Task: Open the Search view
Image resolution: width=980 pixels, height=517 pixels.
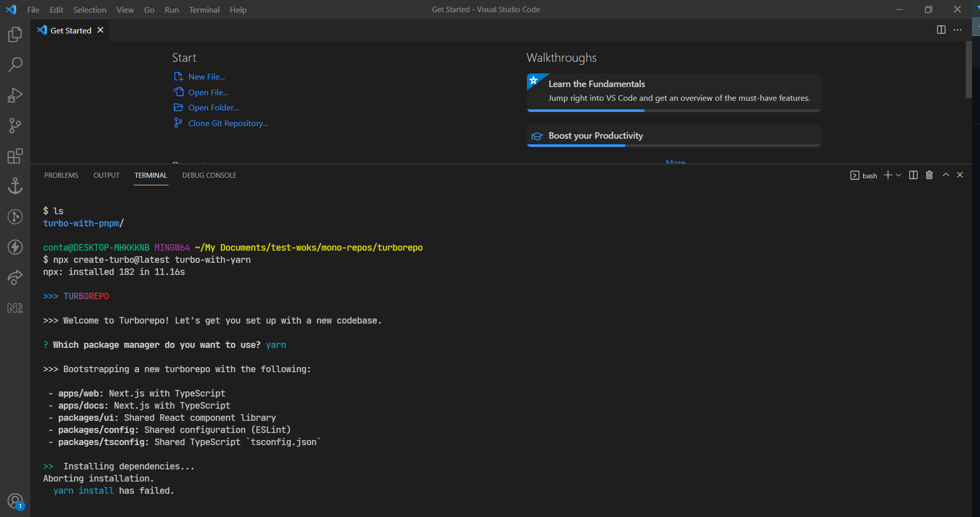Action: pos(15,64)
